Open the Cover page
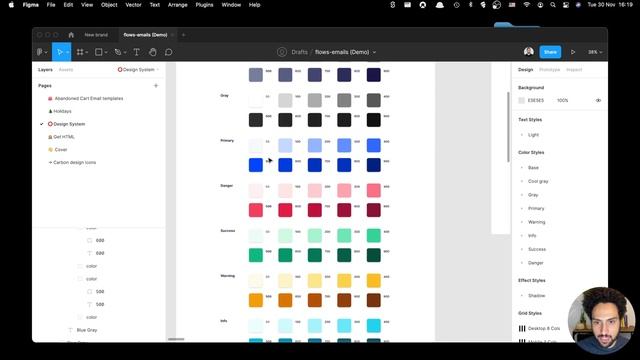640x360 pixels. tap(60, 149)
